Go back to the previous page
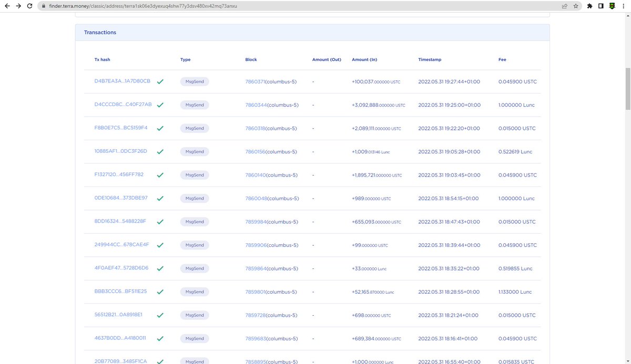 [7, 6]
